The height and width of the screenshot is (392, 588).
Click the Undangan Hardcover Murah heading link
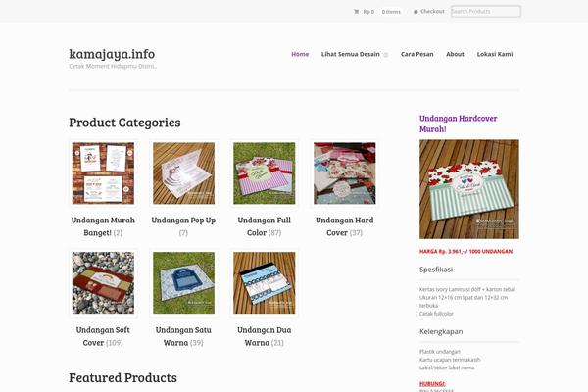point(459,123)
